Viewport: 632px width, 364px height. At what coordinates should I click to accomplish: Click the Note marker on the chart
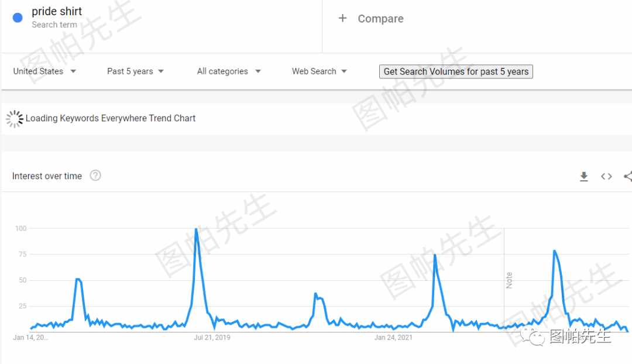[x=509, y=280]
